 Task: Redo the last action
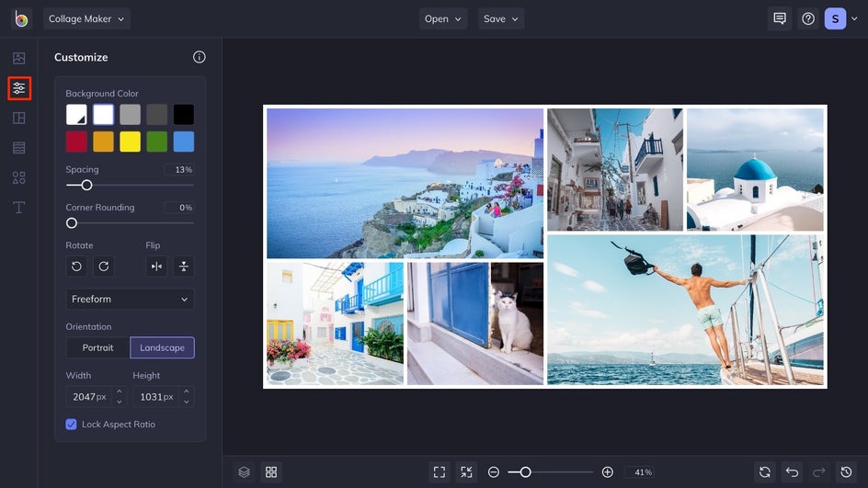click(x=819, y=472)
